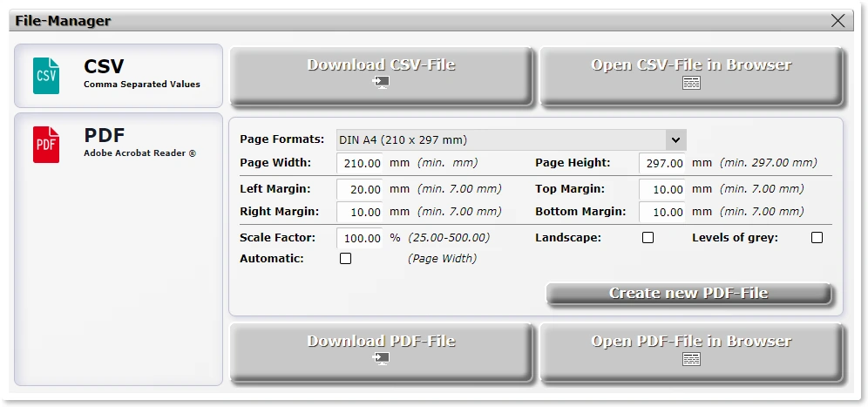Screen dimensions: 868x407
Task: Click the red PDF file icon
Action: click(x=46, y=145)
